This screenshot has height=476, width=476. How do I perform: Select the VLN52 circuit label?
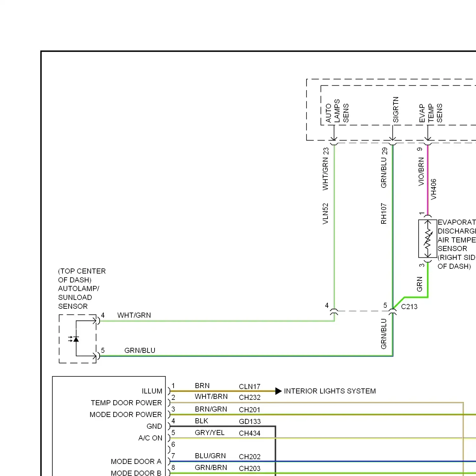click(325, 214)
